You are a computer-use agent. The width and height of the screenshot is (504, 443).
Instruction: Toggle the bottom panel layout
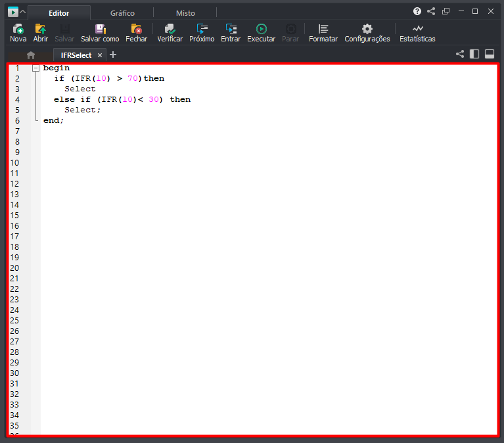click(490, 55)
